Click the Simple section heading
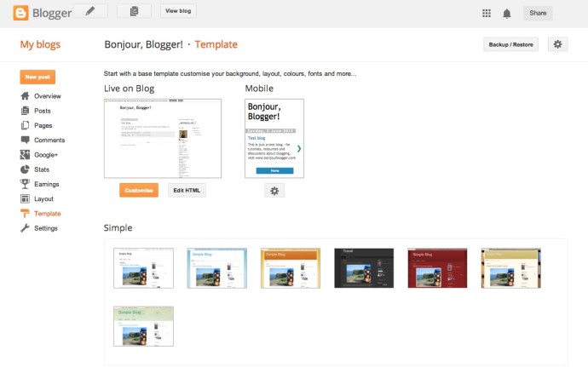The height and width of the screenshot is (367, 588). pos(118,227)
